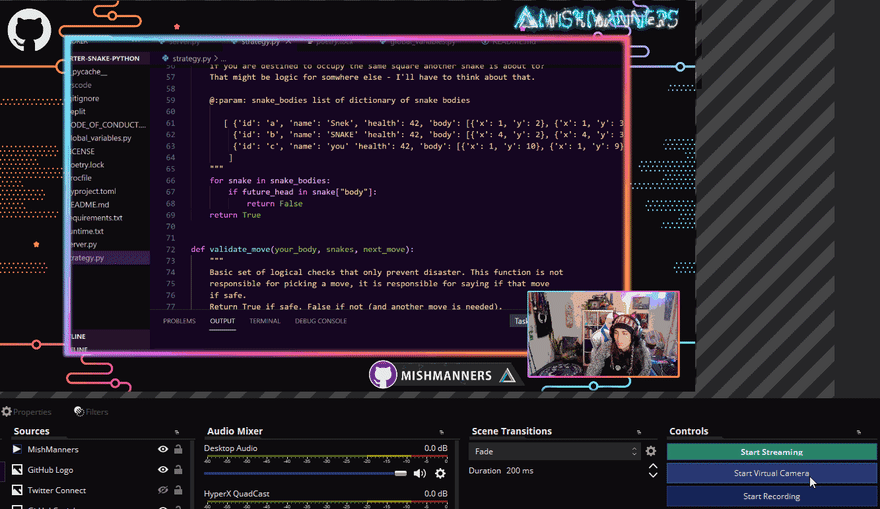The image size is (880, 509).
Task: Click the OUTPUT tab in previewed VS Code
Action: (222, 321)
